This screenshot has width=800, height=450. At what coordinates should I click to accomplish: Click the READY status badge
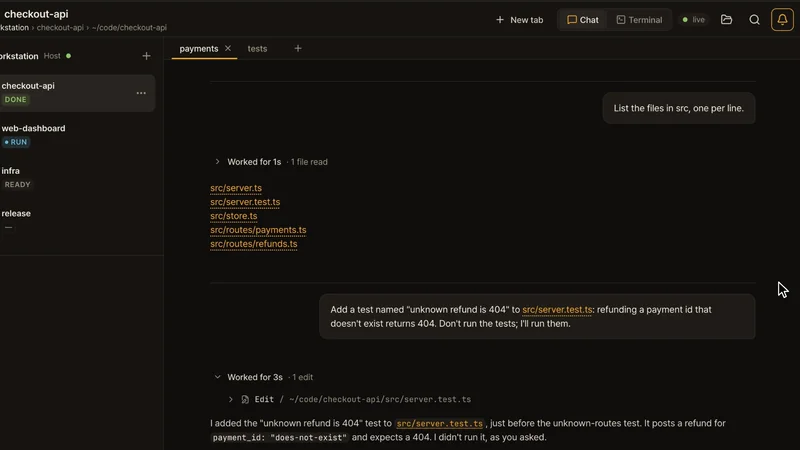pyautogui.click(x=17, y=184)
